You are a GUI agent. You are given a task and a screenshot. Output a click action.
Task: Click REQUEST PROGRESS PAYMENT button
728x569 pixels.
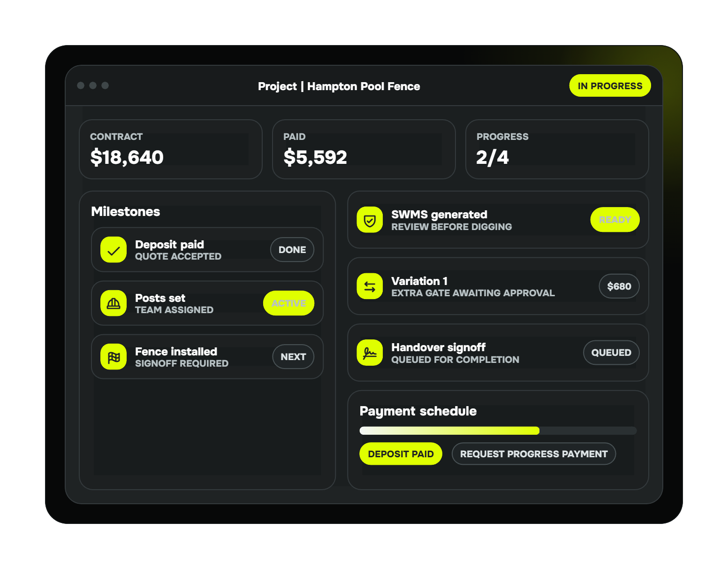(534, 454)
